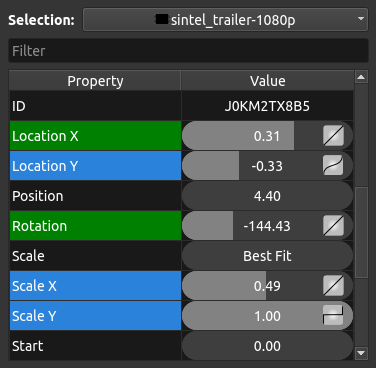Click the Filter properties input field

coord(188,51)
